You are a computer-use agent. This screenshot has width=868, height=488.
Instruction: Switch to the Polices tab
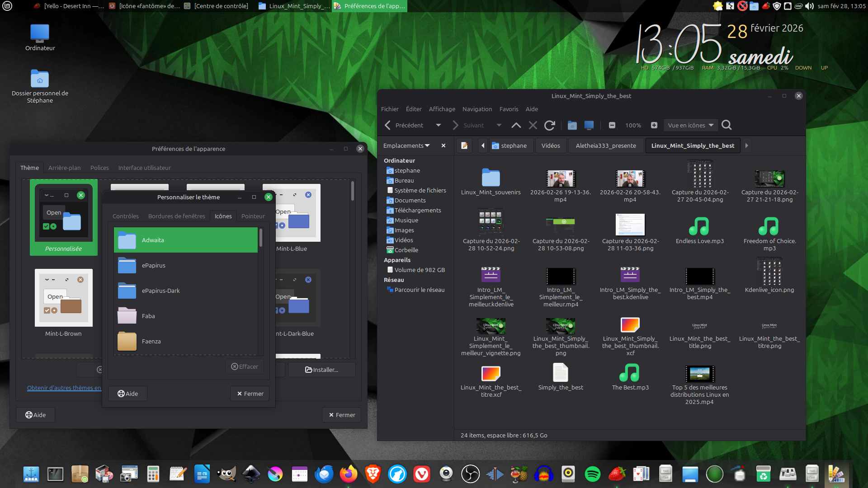point(99,168)
